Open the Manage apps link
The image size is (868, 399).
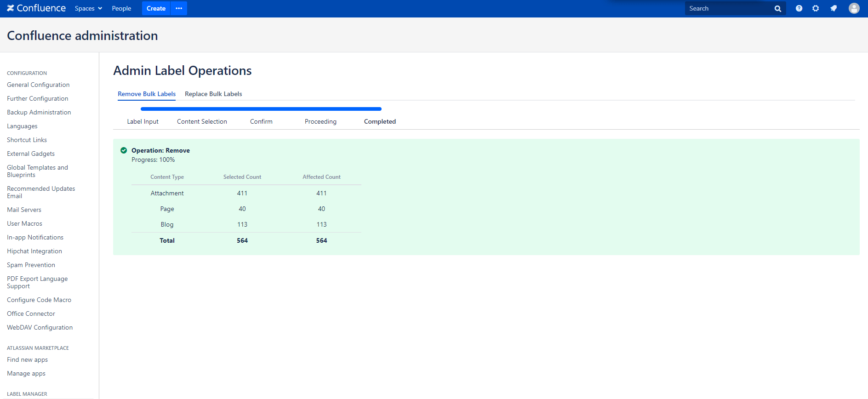[x=26, y=373]
